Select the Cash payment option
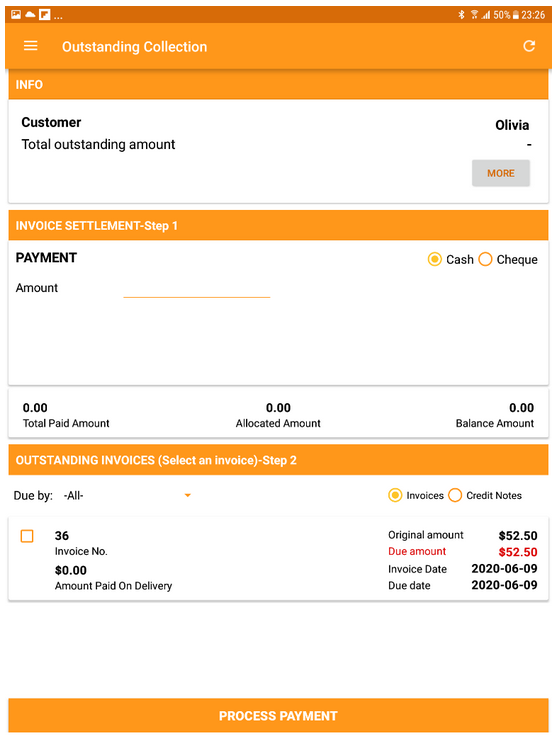Image resolution: width=558 pixels, height=739 pixels. [450, 260]
